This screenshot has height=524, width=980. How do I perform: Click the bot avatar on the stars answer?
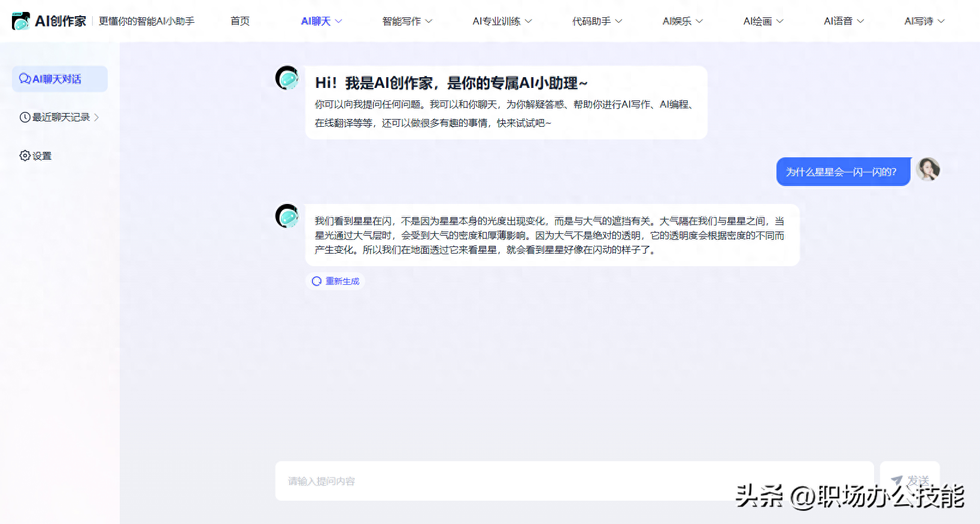[x=287, y=216]
